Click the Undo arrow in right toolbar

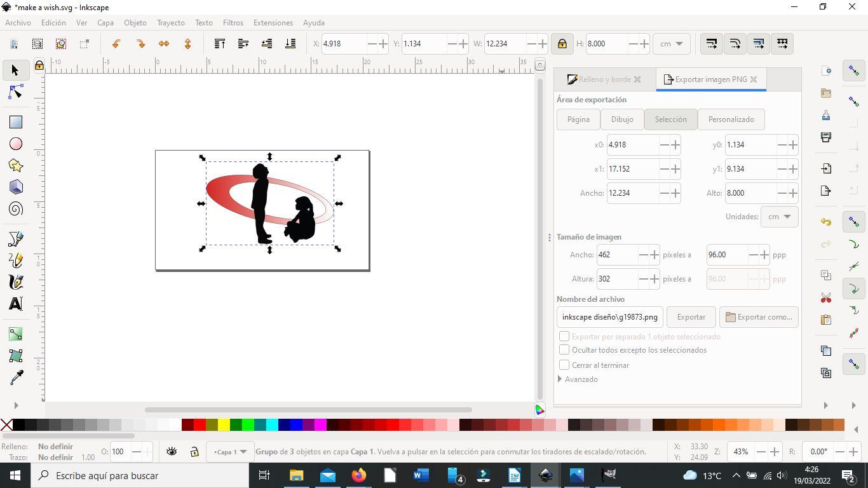point(826,222)
